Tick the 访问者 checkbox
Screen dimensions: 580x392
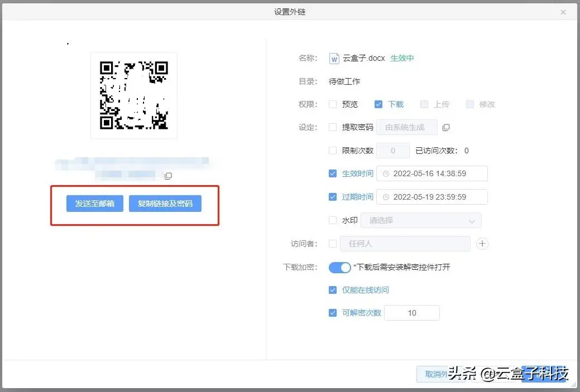point(333,244)
